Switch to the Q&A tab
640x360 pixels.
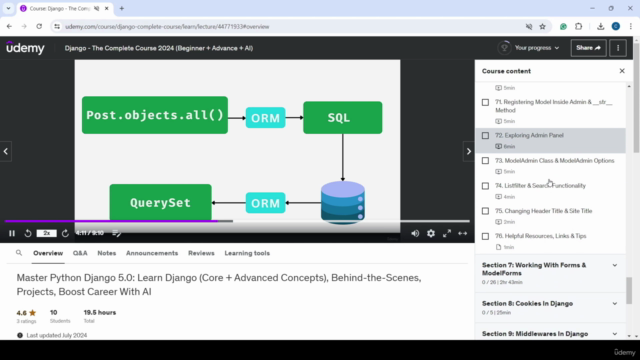[x=80, y=253]
